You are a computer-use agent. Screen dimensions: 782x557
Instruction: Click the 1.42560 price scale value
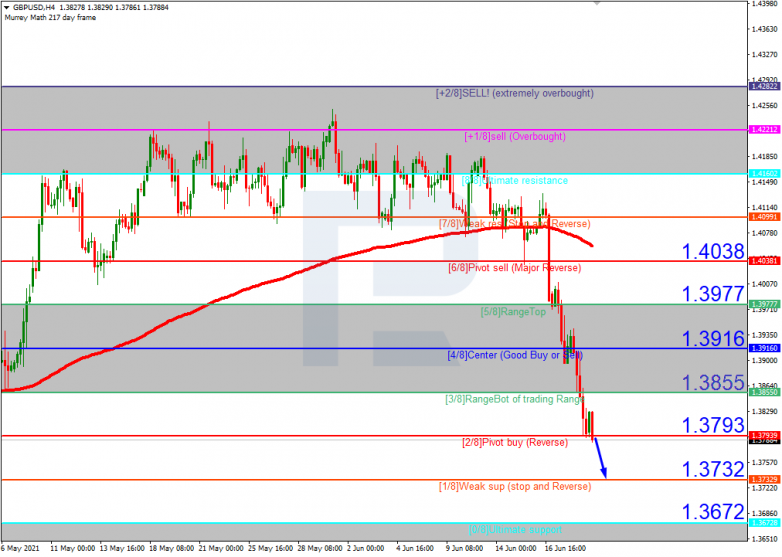pos(765,106)
